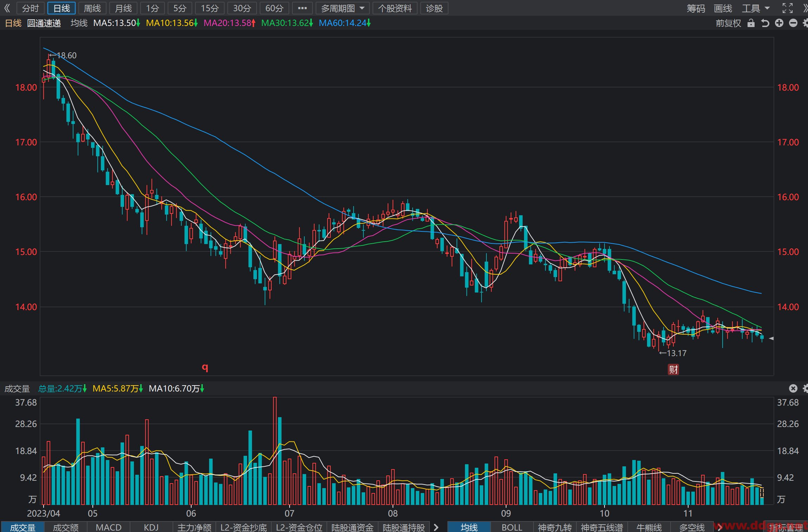The height and width of the screenshot is (532, 808).
Task: Select the 日线 daily chart period
Action: 62,8
